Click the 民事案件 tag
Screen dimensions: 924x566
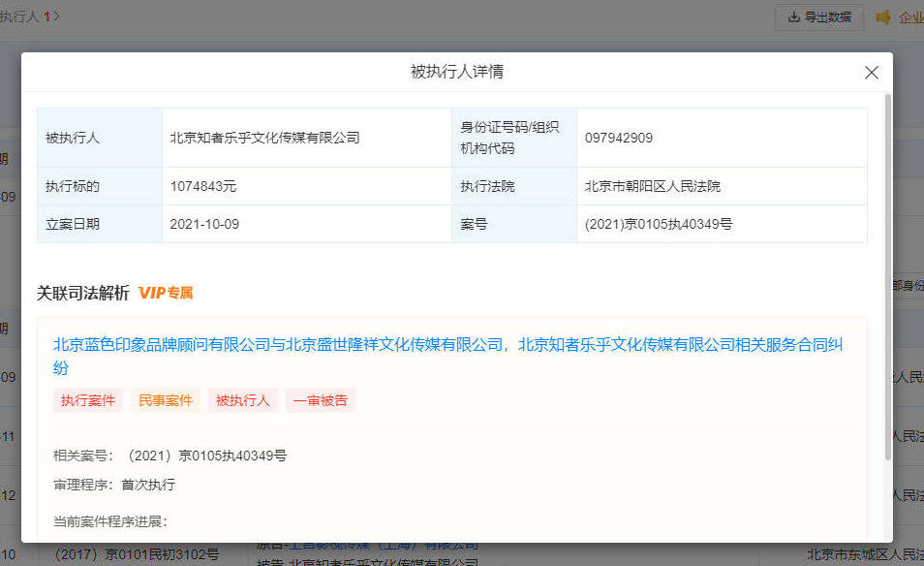[166, 400]
